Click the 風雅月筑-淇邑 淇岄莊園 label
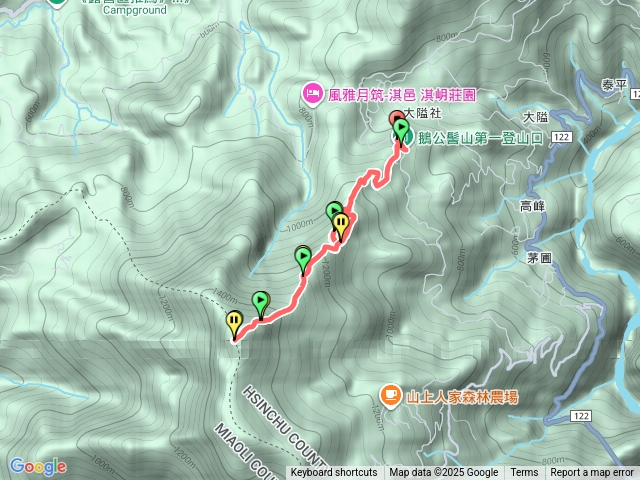This screenshot has height=480, width=640. tap(402, 95)
